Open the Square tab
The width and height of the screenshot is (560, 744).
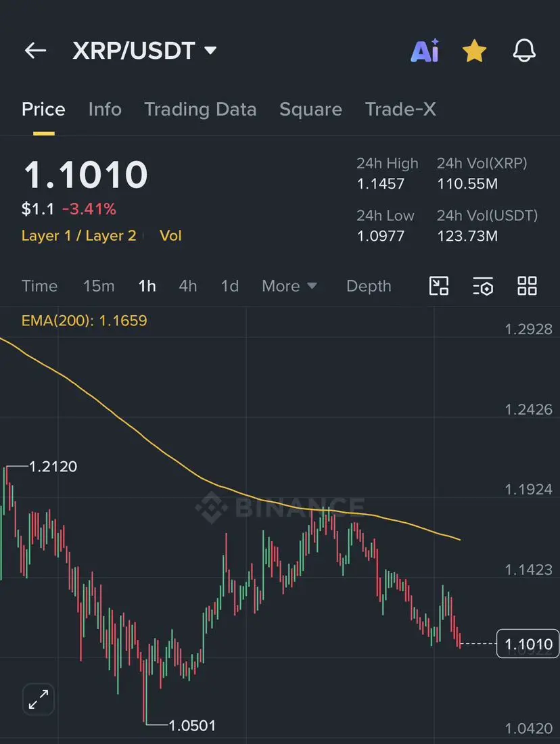point(311,110)
